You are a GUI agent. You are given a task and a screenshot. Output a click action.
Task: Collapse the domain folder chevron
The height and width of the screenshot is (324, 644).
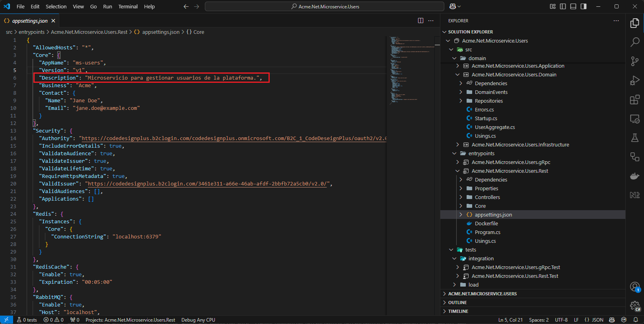[455, 58]
